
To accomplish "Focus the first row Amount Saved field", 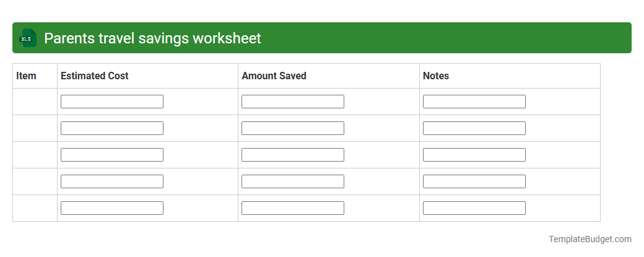I will (293, 102).
